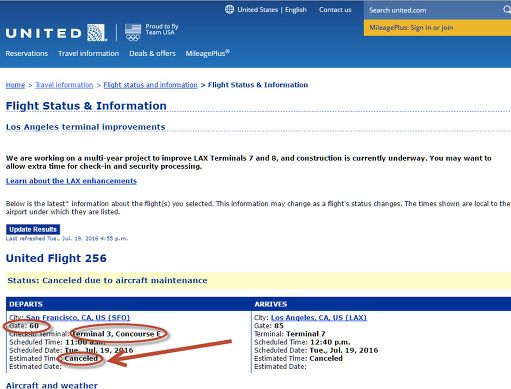Open Flight status and information breadcrumb

coord(150,85)
